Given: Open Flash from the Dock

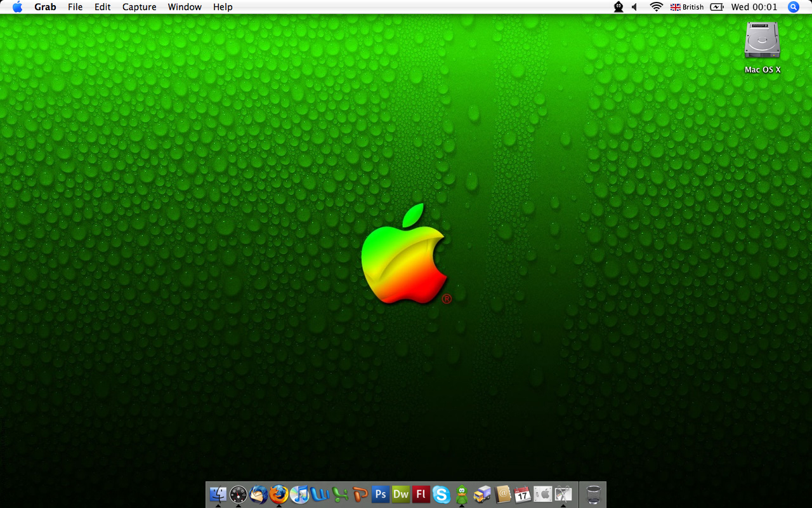Looking at the screenshot, I should (421, 494).
